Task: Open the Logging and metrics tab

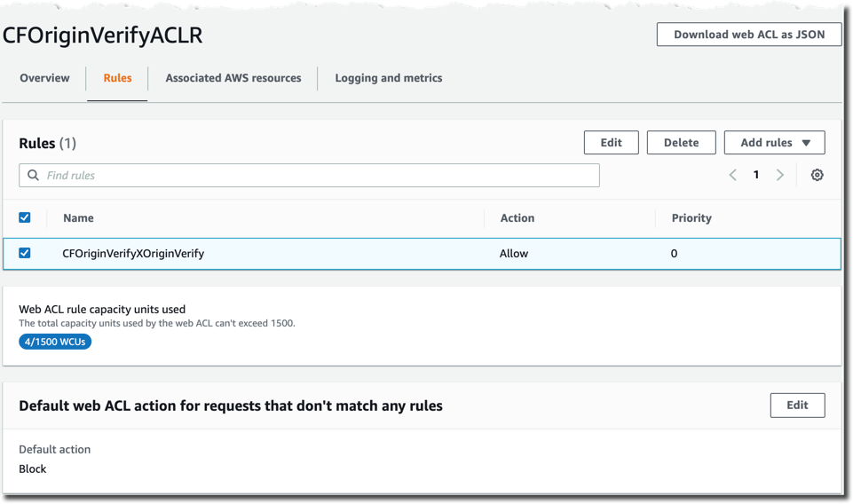Action: (x=389, y=78)
